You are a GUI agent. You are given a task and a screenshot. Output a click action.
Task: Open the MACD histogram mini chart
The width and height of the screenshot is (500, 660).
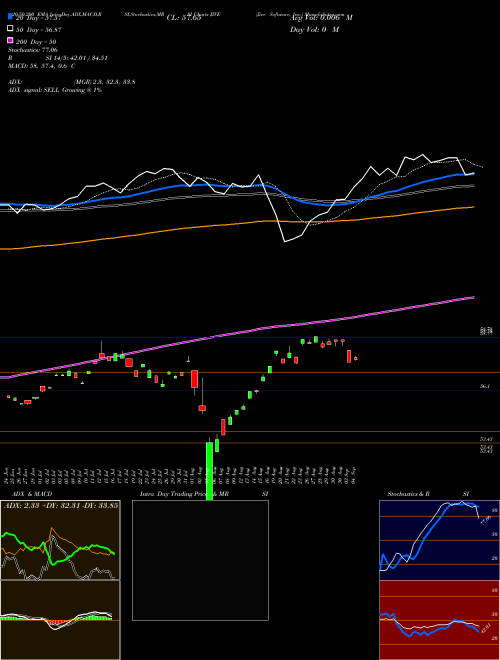tap(60, 620)
